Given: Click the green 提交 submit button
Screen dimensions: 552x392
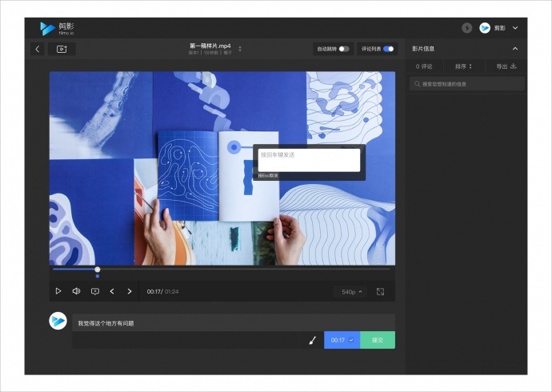Looking at the screenshot, I should pyautogui.click(x=378, y=340).
